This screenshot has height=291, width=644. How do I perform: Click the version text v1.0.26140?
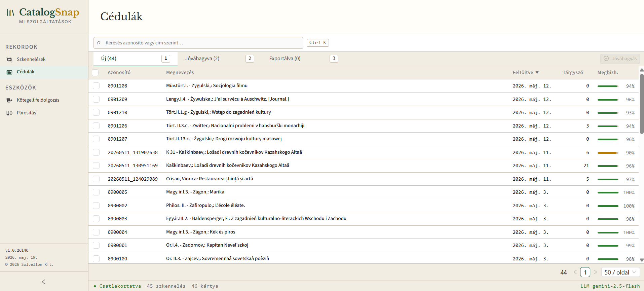[17, 250]
